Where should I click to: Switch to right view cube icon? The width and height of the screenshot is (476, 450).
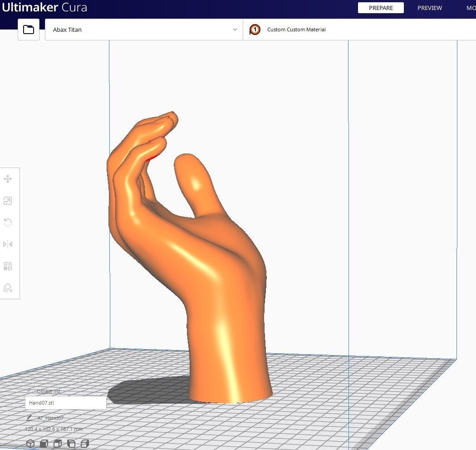click(x=85, y=444)
